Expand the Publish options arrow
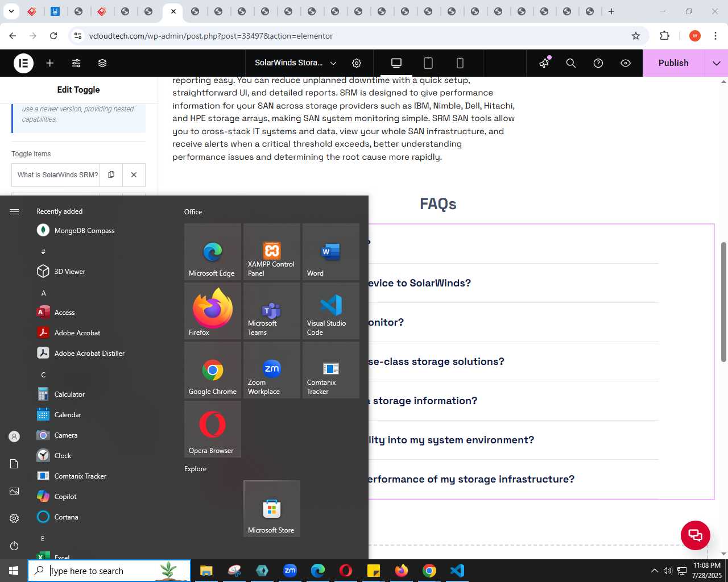This screenshot has width=728, height=582. [x=717, y=63]
